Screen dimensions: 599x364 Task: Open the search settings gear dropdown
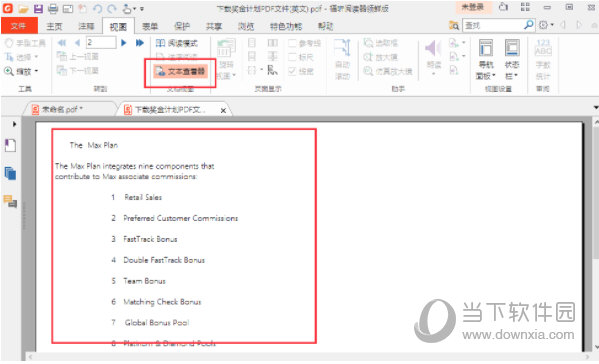point(546,26)
